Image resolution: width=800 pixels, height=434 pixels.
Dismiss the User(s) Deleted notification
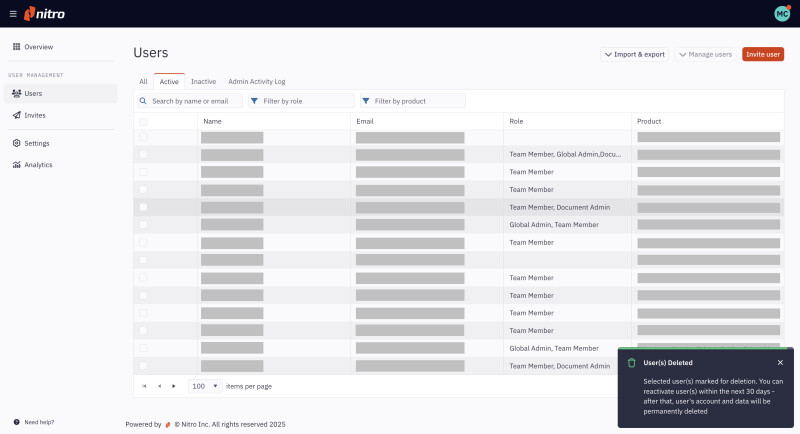[x=780, y=362]
